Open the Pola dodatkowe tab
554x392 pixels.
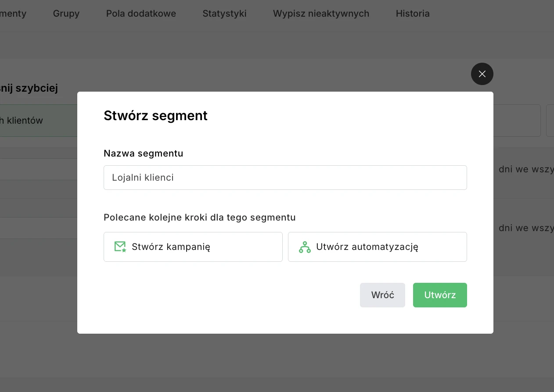[x=140, y=14]
